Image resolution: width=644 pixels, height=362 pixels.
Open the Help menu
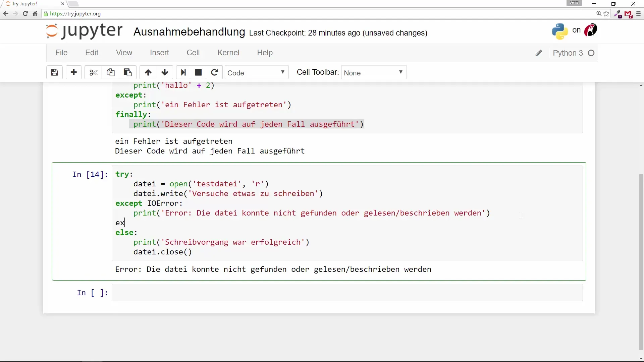pos(265,53)
